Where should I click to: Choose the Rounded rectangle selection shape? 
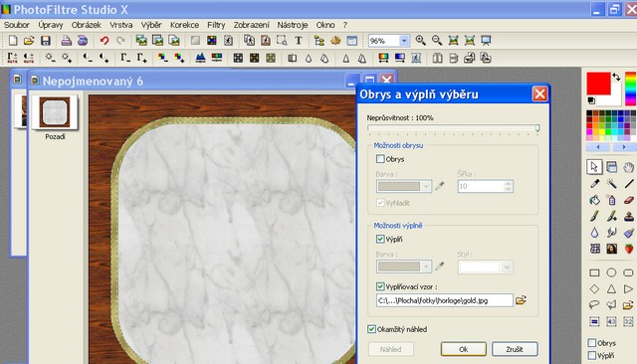pyautogui.click(x=628, y=273)
